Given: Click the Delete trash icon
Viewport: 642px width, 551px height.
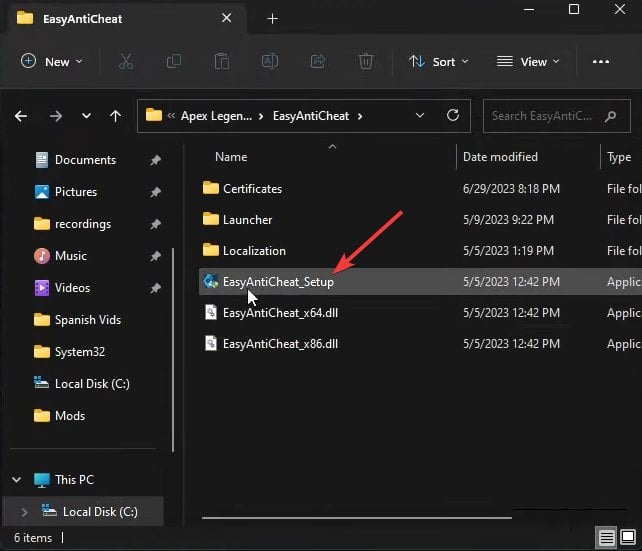Looking at the screenshot, I should click(366, 62).
